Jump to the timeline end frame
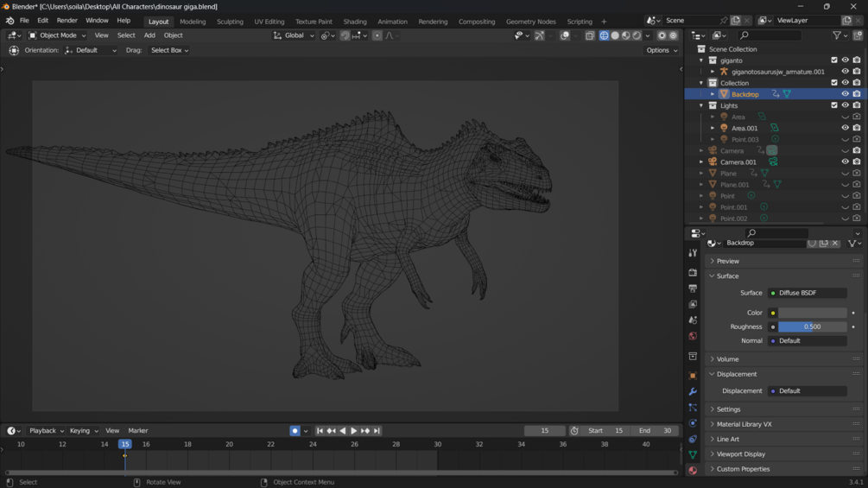This screenshot has width=868, height=488. tap(377, 430)
